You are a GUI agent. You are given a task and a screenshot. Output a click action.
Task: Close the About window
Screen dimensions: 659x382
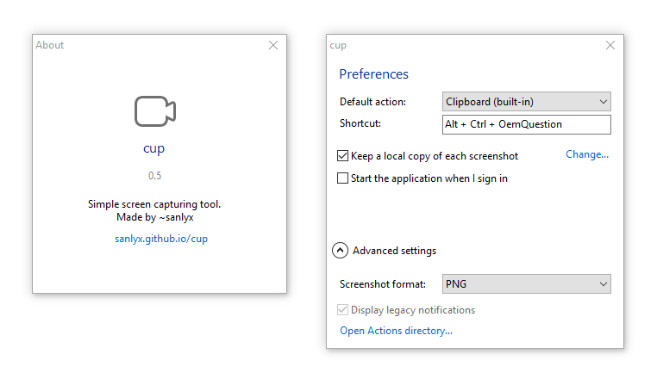coord(273,45)
